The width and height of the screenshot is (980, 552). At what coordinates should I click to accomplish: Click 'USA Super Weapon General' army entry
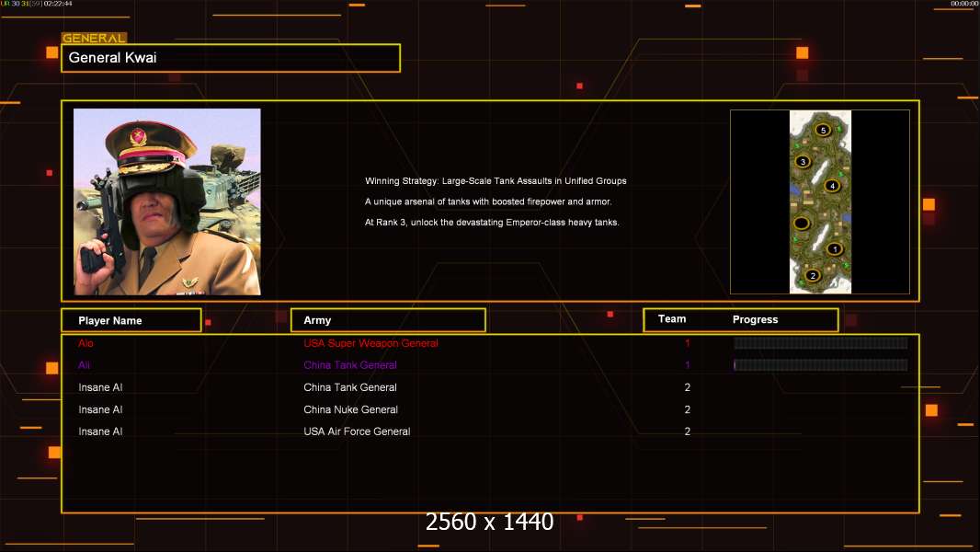[370, 343]
